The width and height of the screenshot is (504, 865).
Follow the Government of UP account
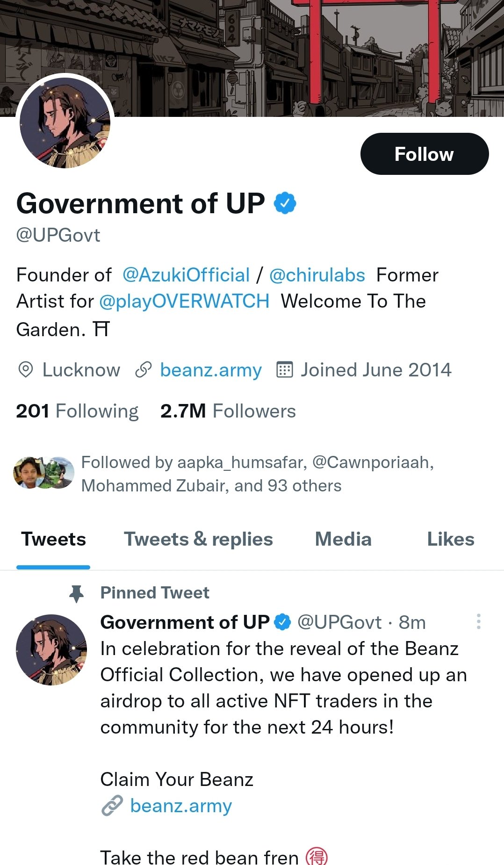(x=424, y=154)
